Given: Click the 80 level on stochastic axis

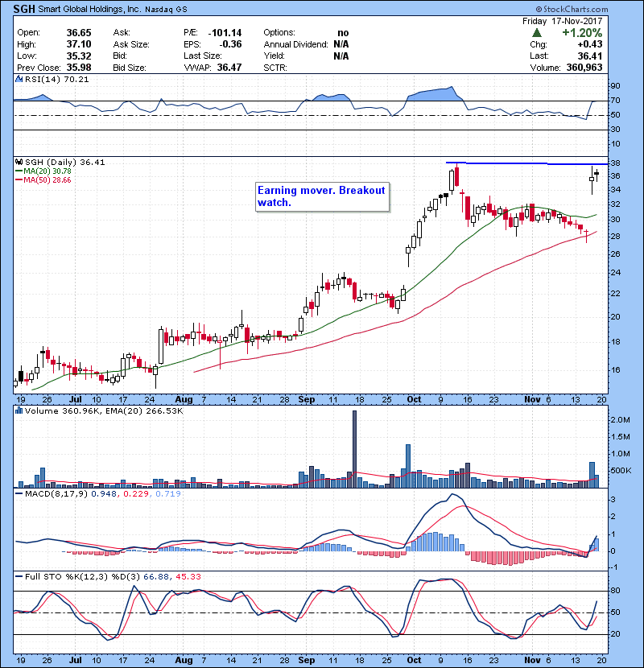Looking at the screenshot, I should tap(616, 591).
